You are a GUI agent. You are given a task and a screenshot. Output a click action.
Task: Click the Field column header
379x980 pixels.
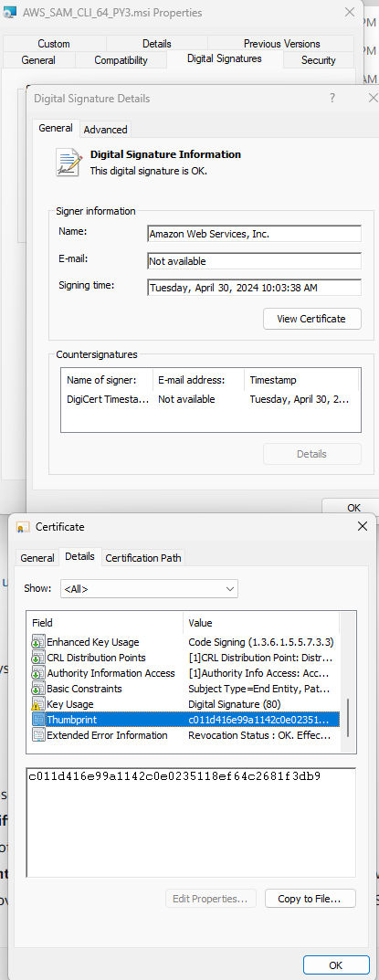(x=105, y=623)
